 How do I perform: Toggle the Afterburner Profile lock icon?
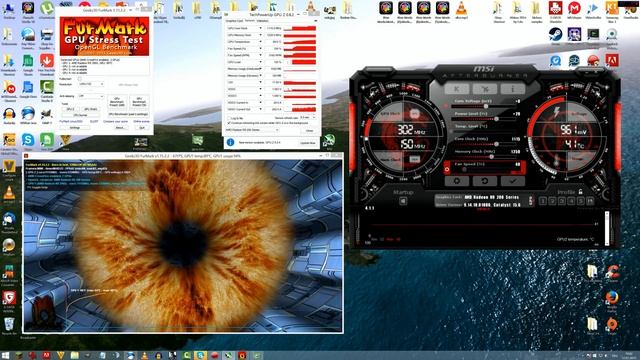click(580, 191)
